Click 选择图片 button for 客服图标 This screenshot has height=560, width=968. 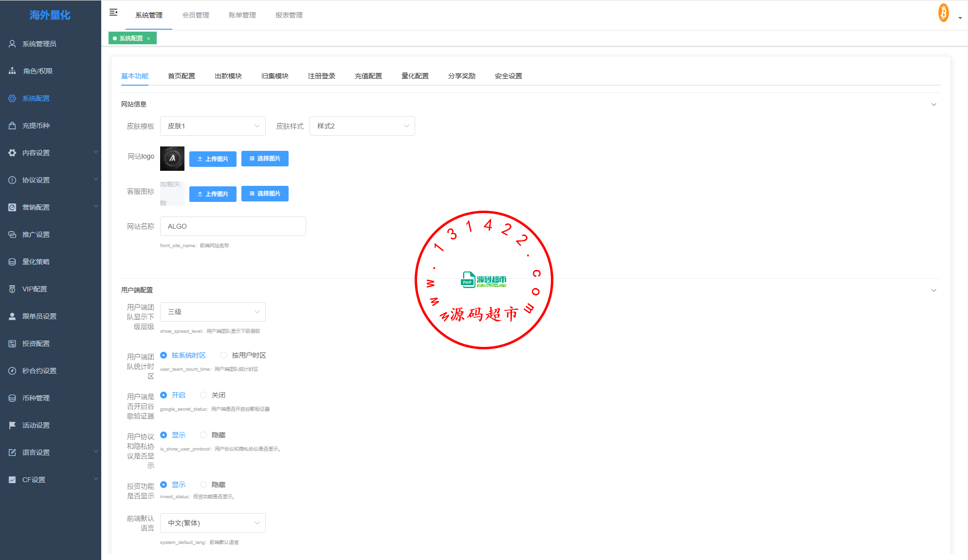pos(265,194)
